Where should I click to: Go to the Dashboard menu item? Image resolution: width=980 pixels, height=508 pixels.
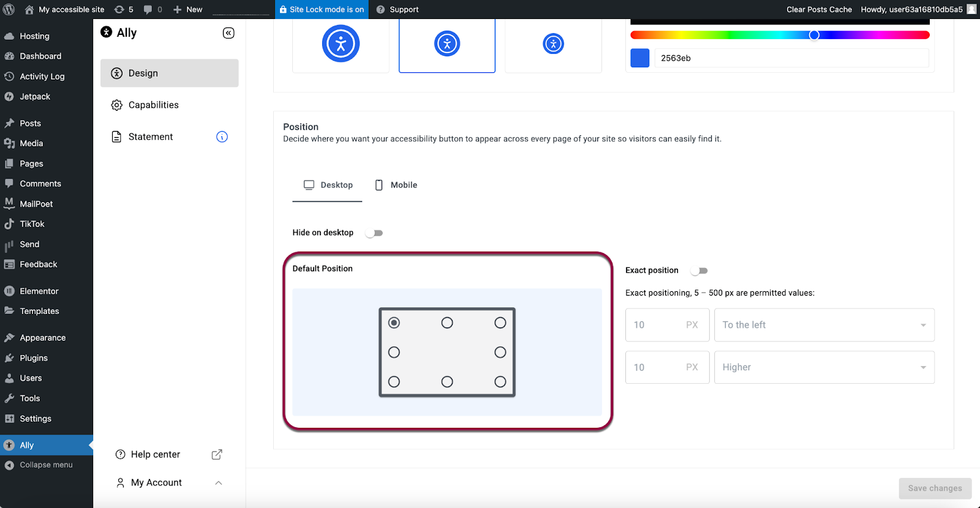point(47,56)
